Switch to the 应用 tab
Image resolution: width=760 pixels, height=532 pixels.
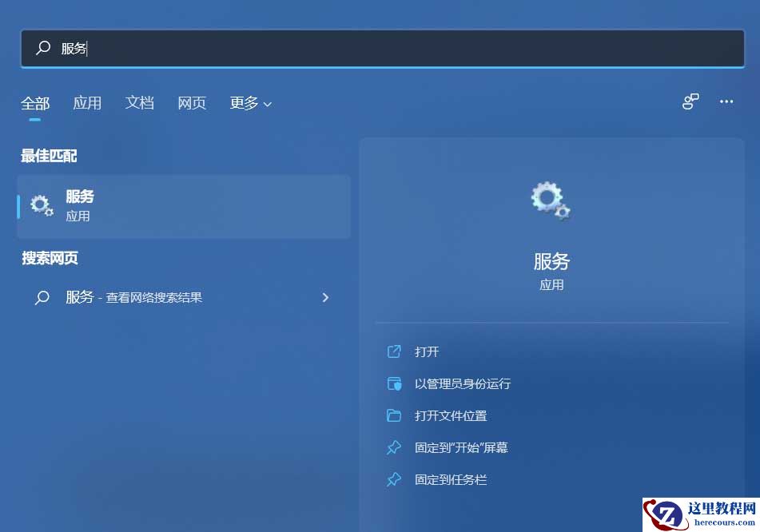pos(88,102)
